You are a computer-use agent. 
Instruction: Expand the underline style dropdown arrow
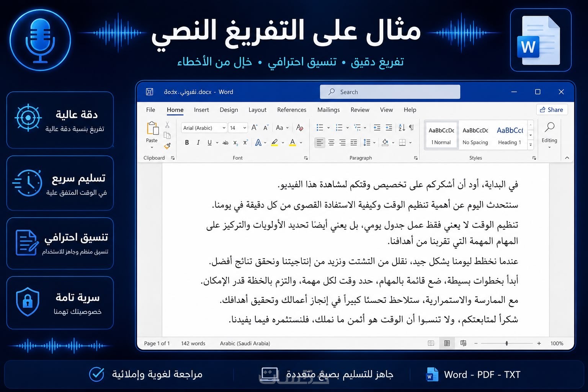[217, 143]
